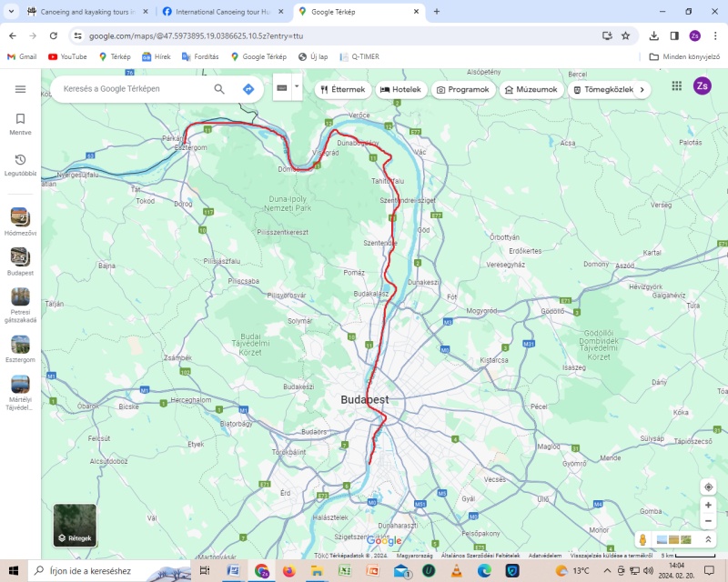Open Task View on the taskbar
Screen dimensions: 728x582
tap(204, 570)
